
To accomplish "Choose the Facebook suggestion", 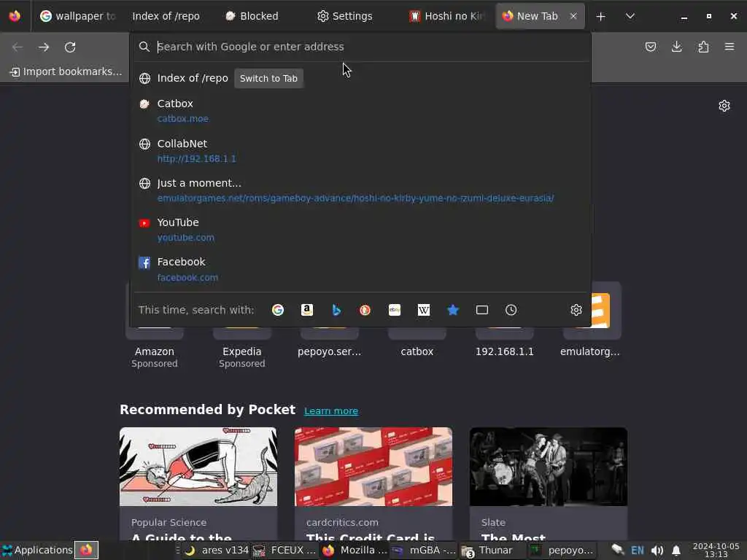I will coord(360,270).
